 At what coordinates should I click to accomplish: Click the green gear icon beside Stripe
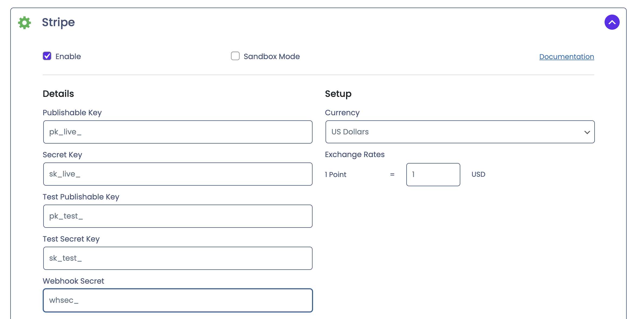click(x=25, y=23)
